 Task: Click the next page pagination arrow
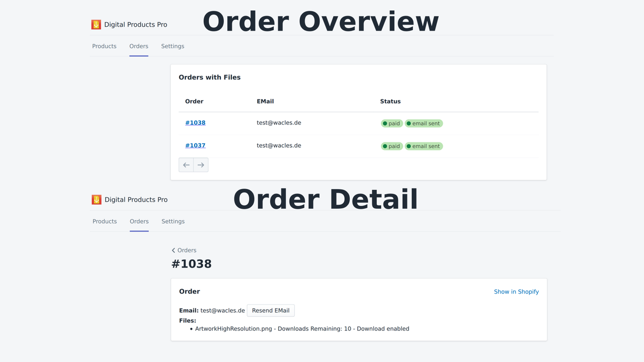(x=201, y=164)
